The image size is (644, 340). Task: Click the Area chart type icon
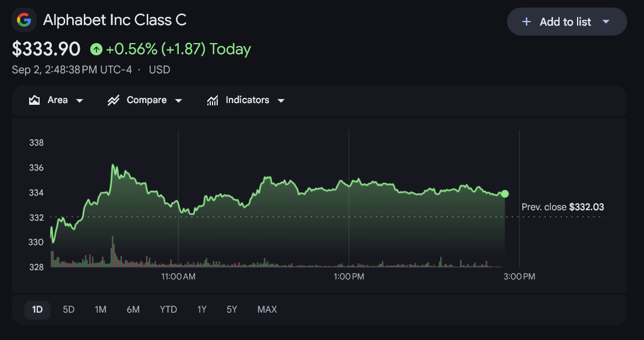tap(34, 100)
